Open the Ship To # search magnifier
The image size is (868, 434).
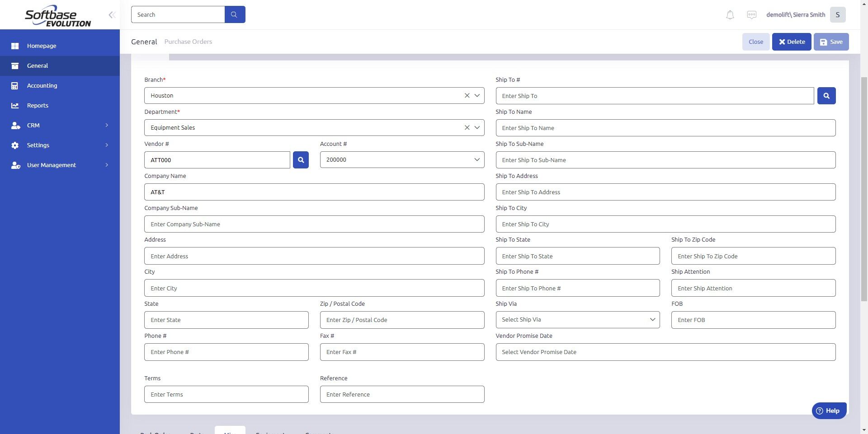(826, 95)
